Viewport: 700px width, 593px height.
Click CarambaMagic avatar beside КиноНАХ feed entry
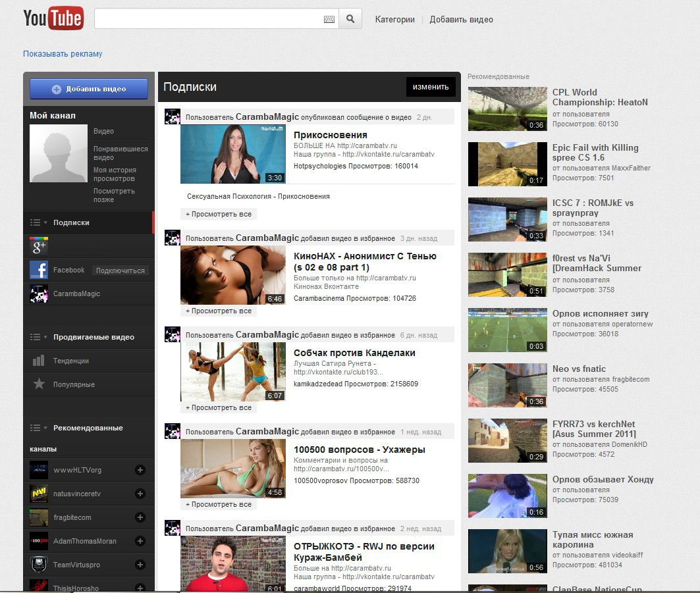[173, 238]
